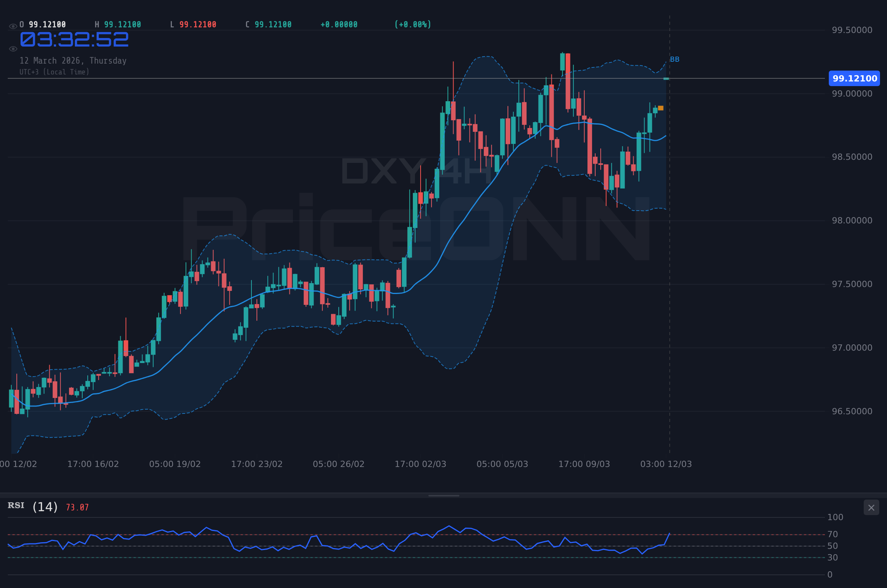Click the BB indicator label on chart

point(675,59)
